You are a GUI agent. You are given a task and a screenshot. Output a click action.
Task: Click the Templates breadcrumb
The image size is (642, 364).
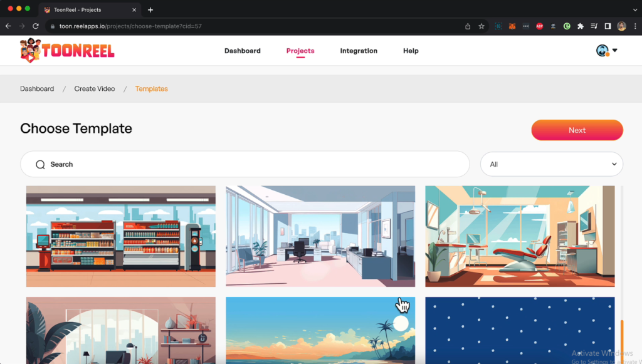[x=152, y=89]
